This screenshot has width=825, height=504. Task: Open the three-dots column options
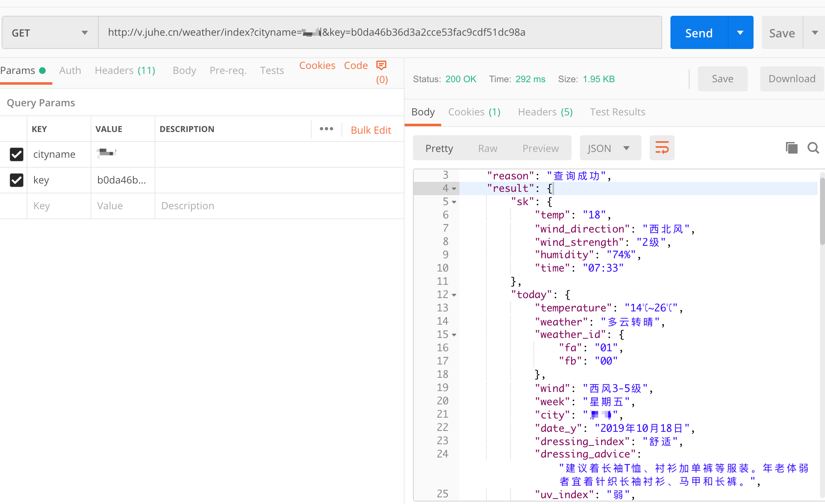(x=326, y=129)
